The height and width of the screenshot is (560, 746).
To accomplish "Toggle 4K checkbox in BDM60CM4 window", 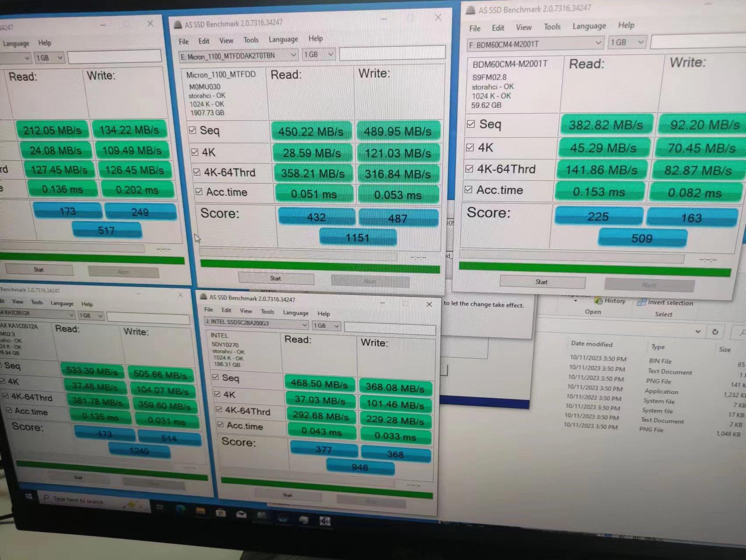I will point(470,147).
